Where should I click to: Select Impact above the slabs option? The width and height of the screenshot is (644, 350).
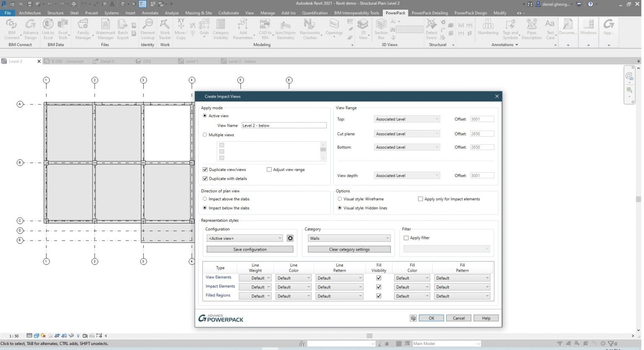click(x=205, y=199)
